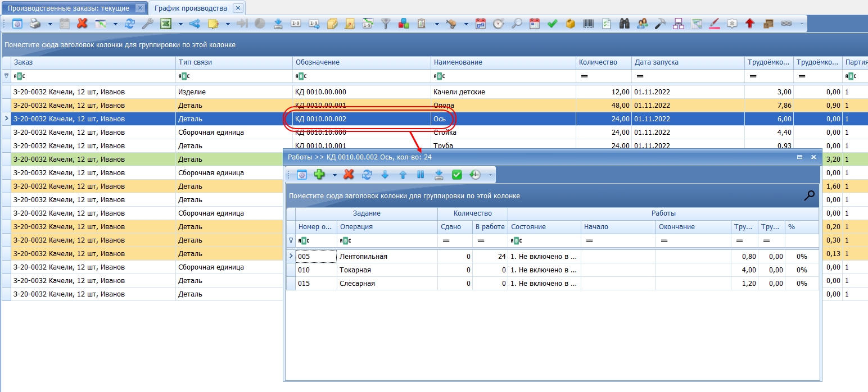
Task: Export the schedule with the Excel icon
Action: coord(166,24)
